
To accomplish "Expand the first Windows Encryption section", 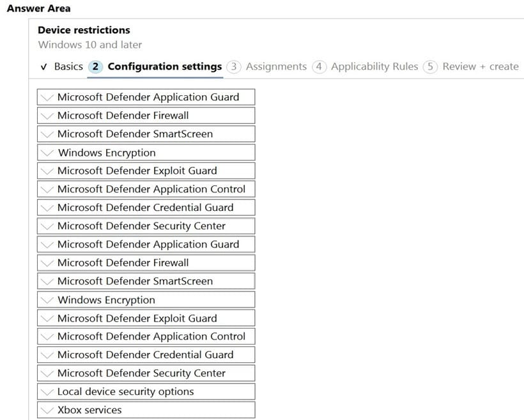I will pos(146,153).
